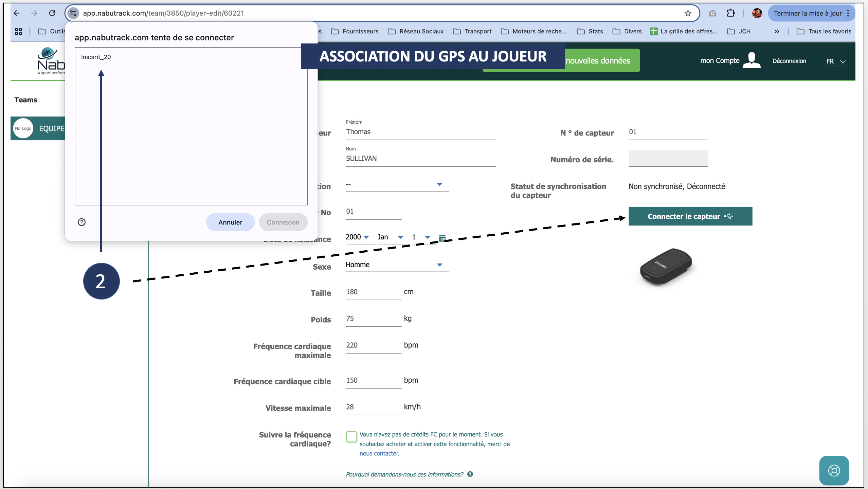Open the calendar date picker icon
Screen dimensions: 868x489
pyautogui.click(x=442, y=238)
